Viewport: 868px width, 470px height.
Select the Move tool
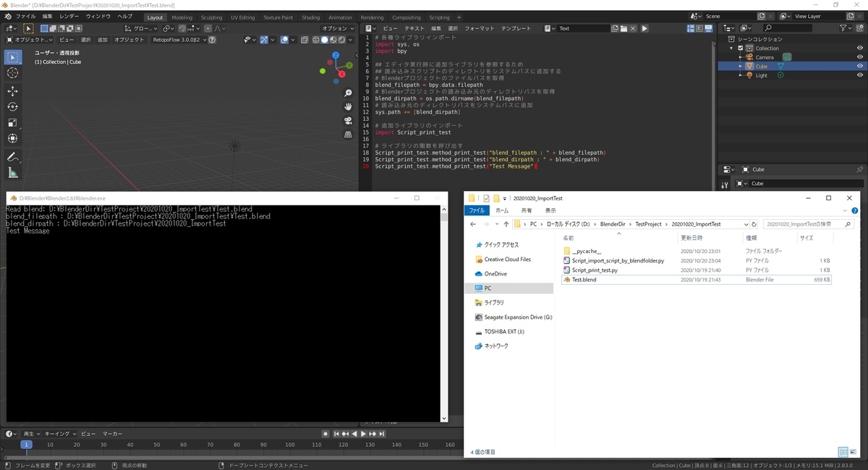click(12, 91)
